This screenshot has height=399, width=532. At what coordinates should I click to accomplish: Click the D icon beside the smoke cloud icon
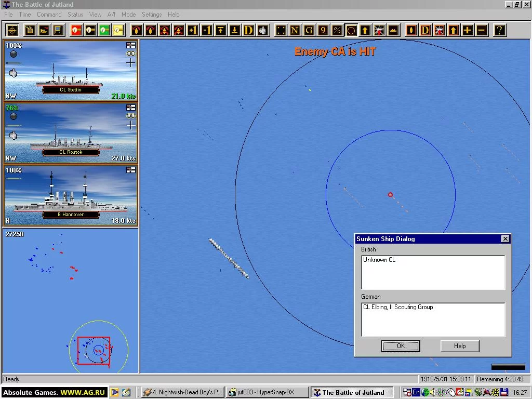point(249,30)
